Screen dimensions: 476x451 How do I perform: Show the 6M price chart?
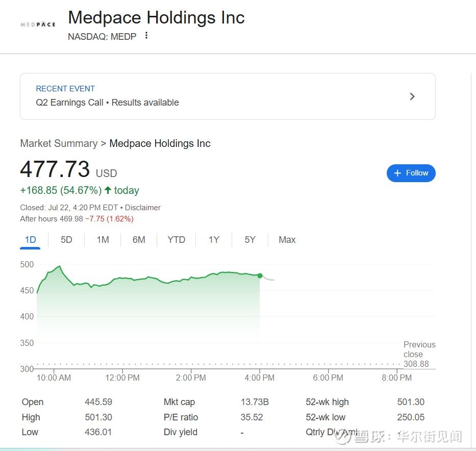139,240
